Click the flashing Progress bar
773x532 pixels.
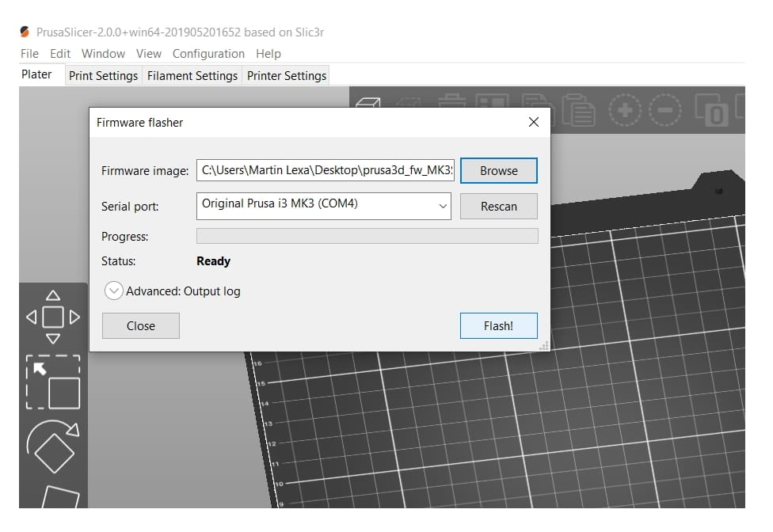point(367,236)
